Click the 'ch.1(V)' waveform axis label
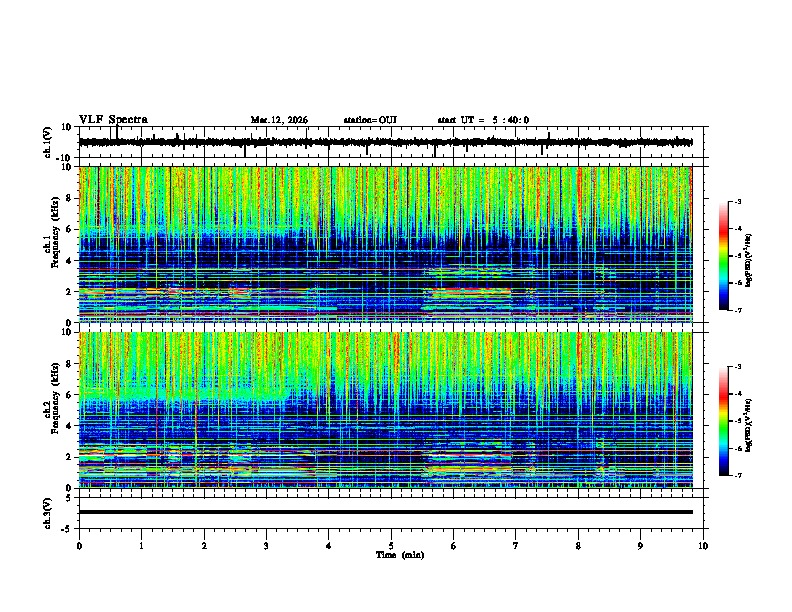 pyautogui.click(x=48, y=142)
